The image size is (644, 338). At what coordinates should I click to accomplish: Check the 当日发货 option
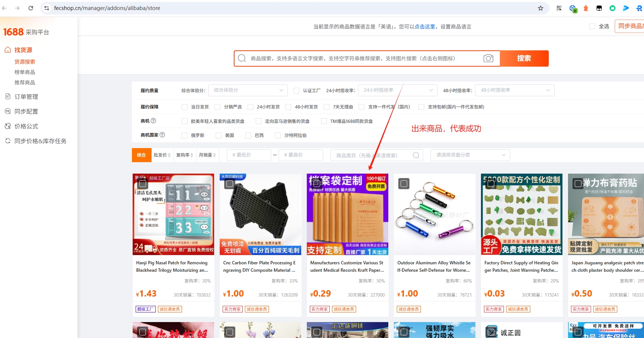pyautogui.click(x=185, y=107)
